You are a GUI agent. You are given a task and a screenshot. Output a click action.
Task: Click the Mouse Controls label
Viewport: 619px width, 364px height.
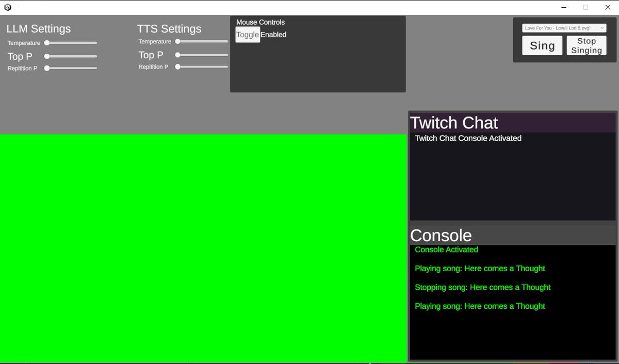pos(260,22)
